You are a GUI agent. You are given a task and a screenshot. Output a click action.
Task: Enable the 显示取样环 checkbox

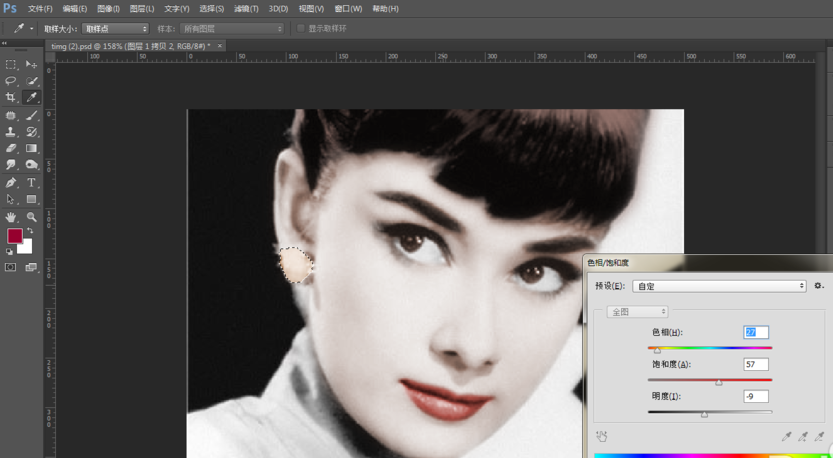click(301, 29)
